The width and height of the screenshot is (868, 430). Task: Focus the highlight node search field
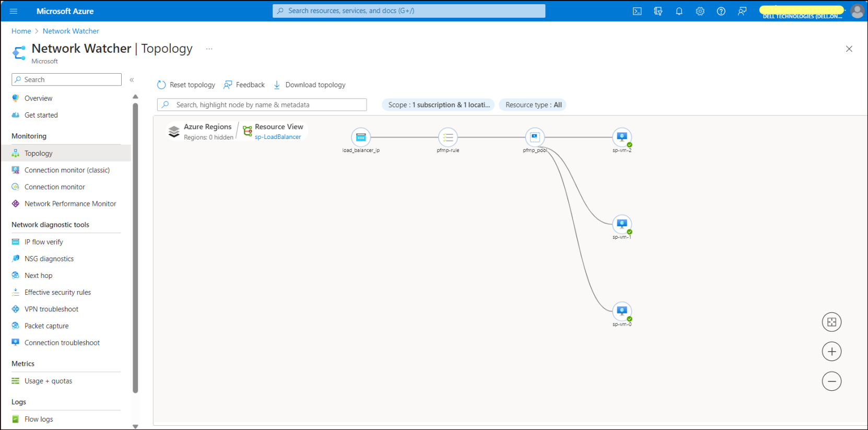(x=262, y=105)
